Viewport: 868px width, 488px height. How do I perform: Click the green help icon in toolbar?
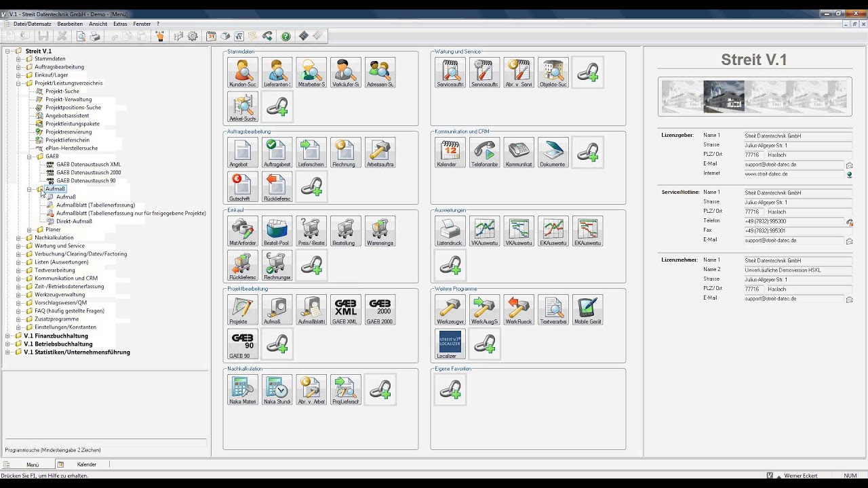pos(285,37)
